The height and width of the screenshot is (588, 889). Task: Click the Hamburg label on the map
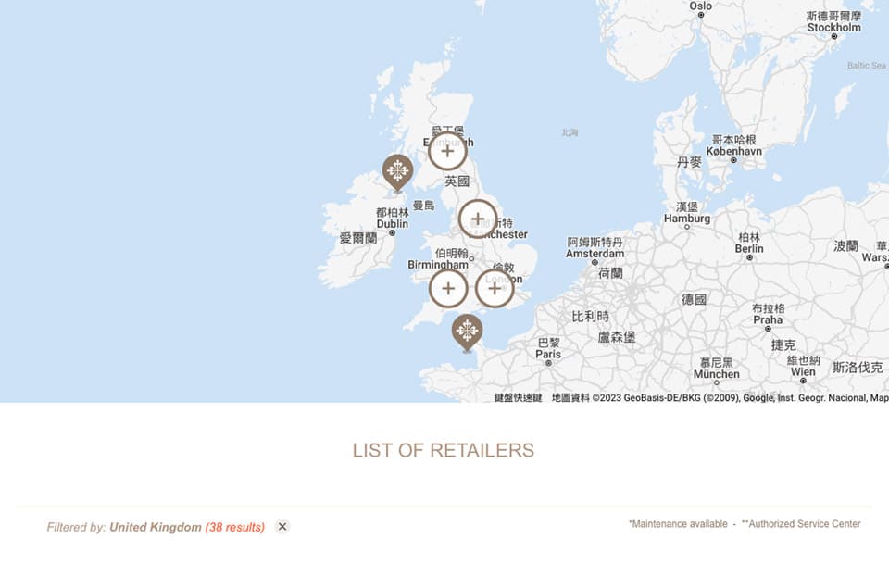(x=687, y=219)
